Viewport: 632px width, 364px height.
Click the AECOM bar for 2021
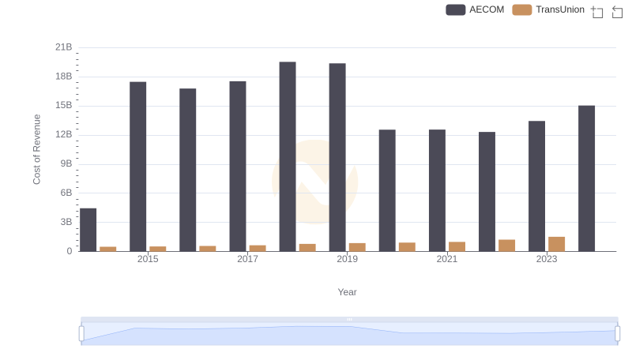[438, 190]
